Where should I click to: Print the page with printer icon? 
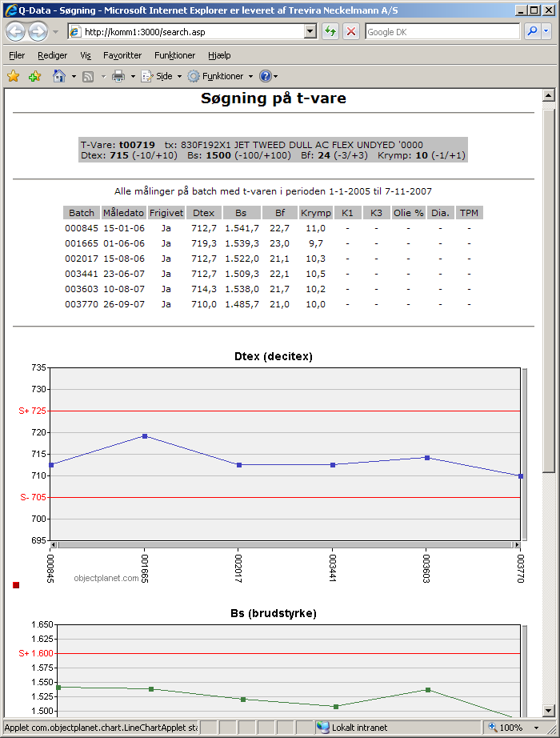tap(118, 76)
